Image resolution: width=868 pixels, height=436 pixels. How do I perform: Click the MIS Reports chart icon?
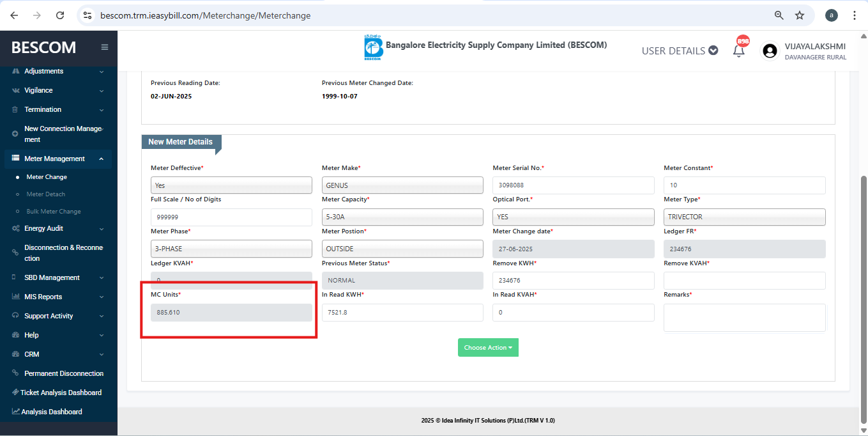pyautogui.click(x=15, y=297)
